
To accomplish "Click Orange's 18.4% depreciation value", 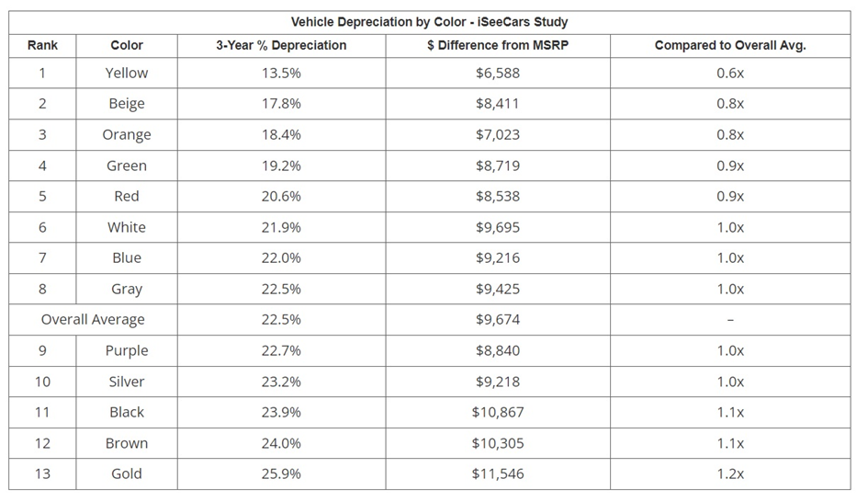I will point(281,134).
